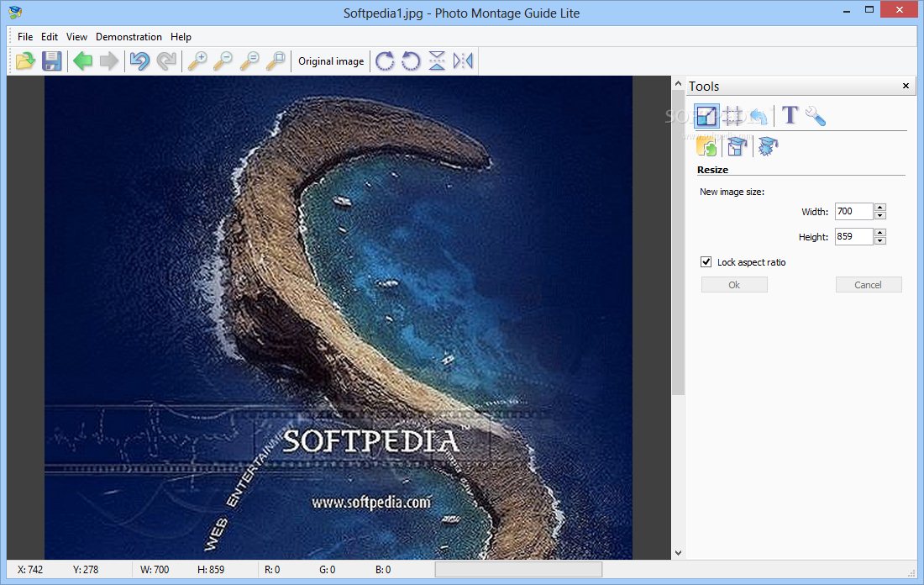This screenshot has height=585, width=924.
Task: Open the Help menu
Action: pos(181,37)
